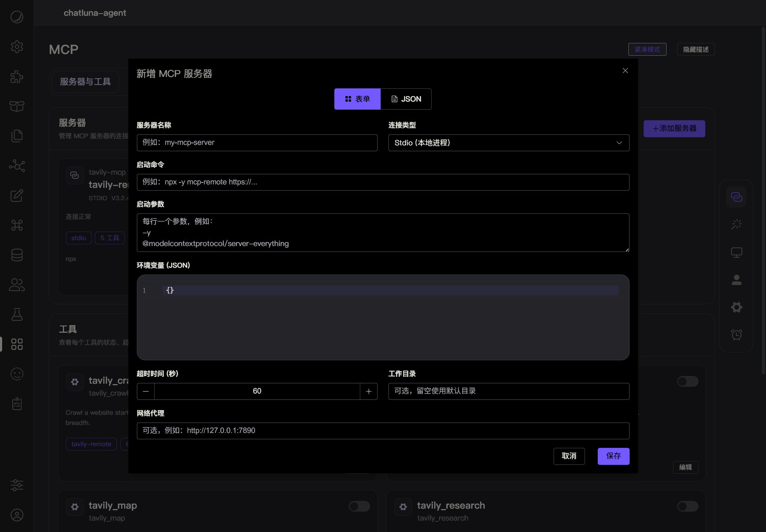Focus the 启动命令 input field
The image size is (766, 532).
[383, 182]
